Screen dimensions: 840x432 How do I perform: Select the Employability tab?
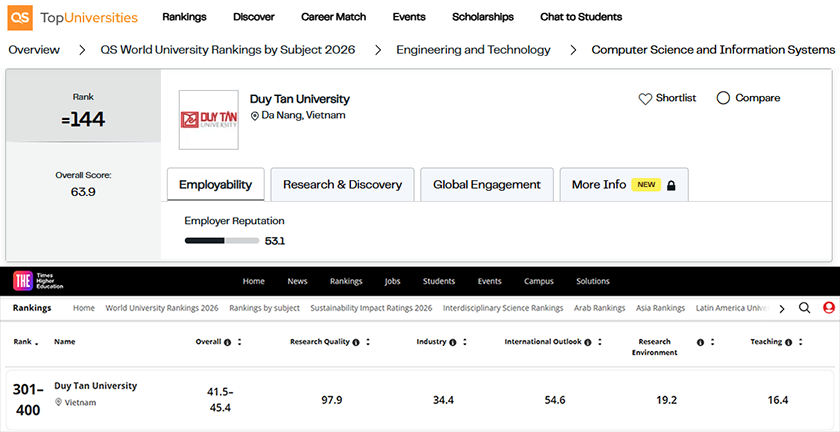(215, 185)
